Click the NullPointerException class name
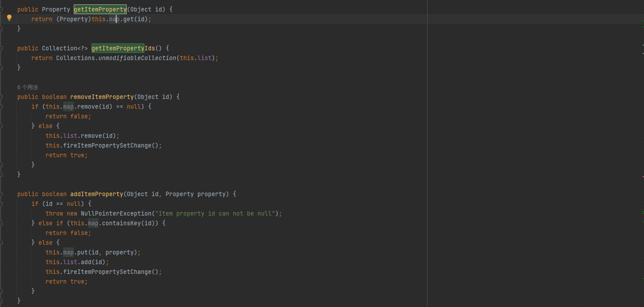This screenshot has width=644, height=307. pos(116,213)
